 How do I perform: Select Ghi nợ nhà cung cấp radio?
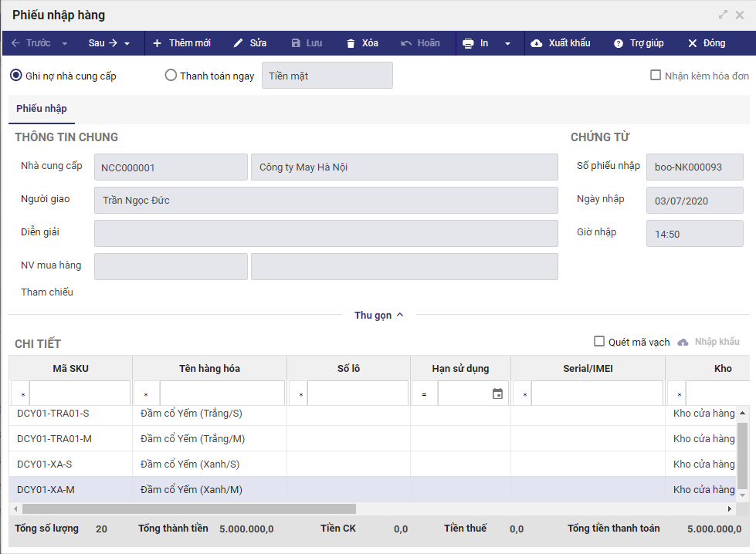16,75
